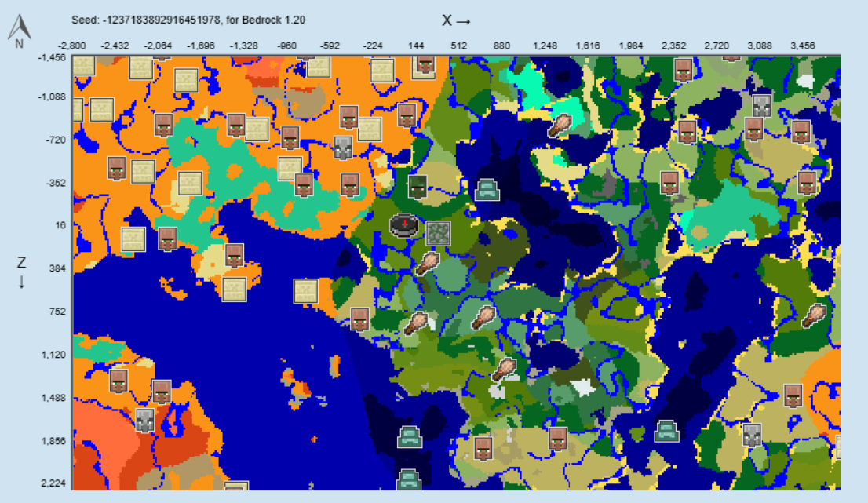
Task: Open the dark compass-style ancient city icon
Action: [x=403, y=226]
